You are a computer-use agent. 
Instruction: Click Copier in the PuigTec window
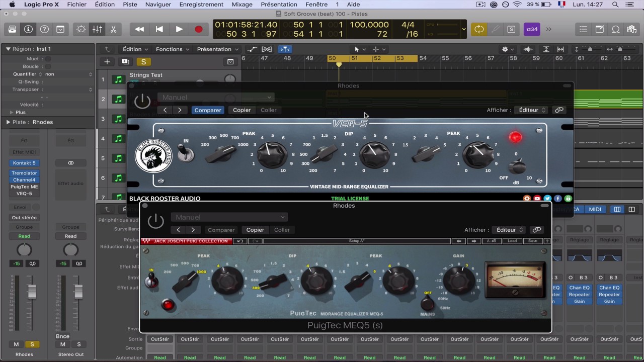click(255, 230)
